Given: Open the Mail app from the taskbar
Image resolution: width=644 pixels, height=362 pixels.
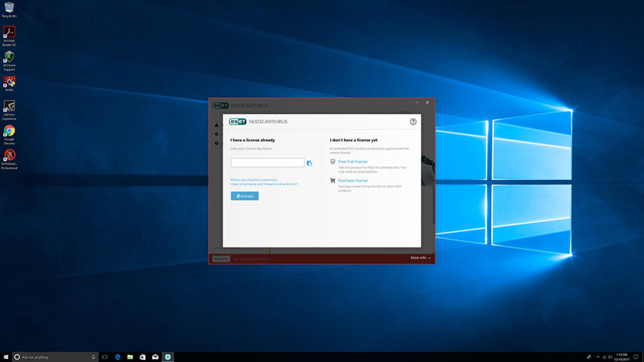Looking at the screenshot, I should 155,357.
